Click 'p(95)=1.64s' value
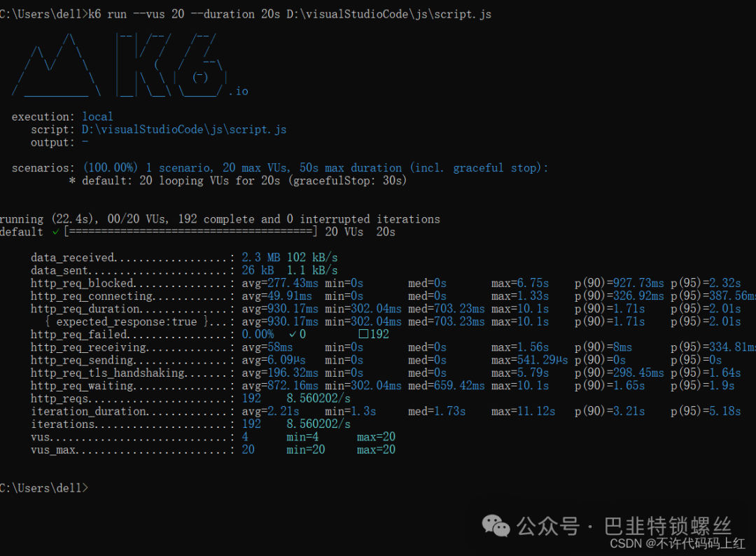Image resolution: width=756 pixels, height=556 pixels. [x=706, y=373]
